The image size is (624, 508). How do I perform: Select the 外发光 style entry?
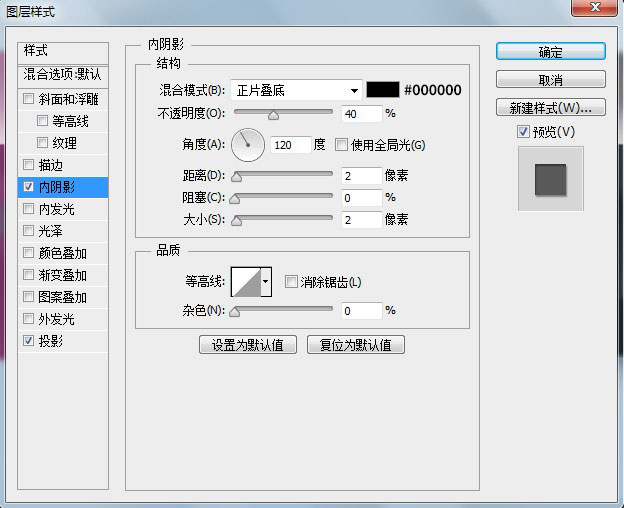pyautogui.click(x=57, y=319)
